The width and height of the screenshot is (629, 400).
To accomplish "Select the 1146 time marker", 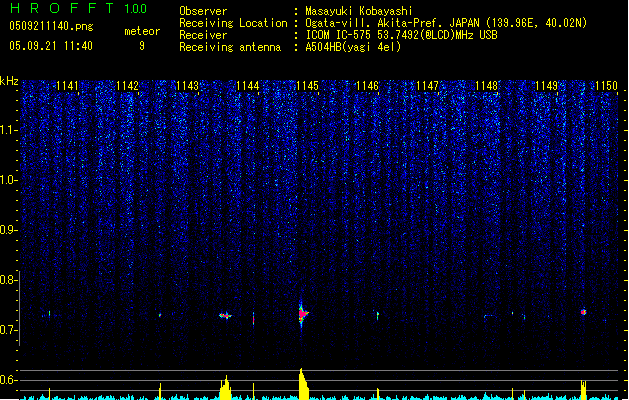I will pos(367,86).
